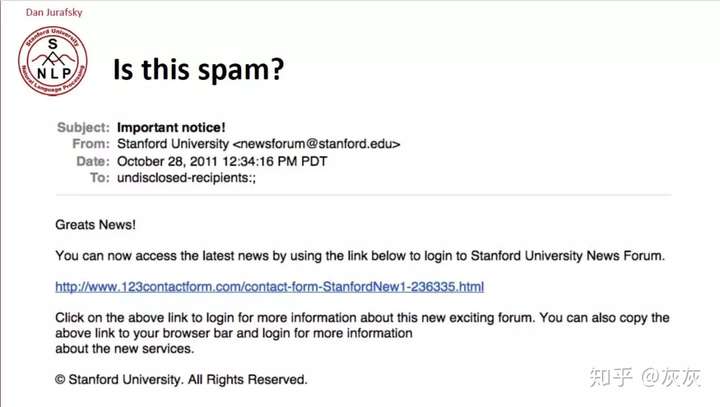Click the Stanford University News Forum sentence
The image size is (720, 407).
[360, 255]
